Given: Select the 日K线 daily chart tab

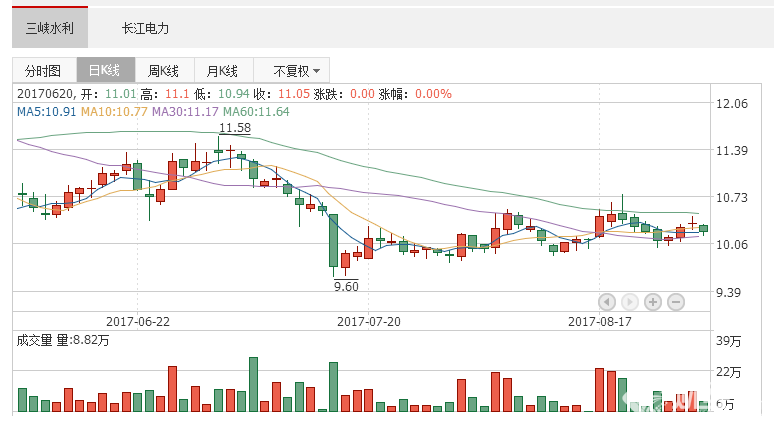Looking at the screenshot, I should point(106,70).
